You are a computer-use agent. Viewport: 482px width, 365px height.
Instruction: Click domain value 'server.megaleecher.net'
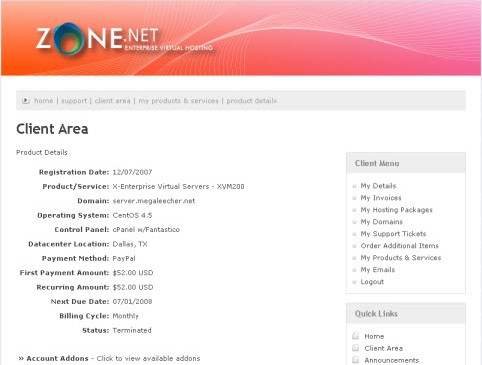154,201
